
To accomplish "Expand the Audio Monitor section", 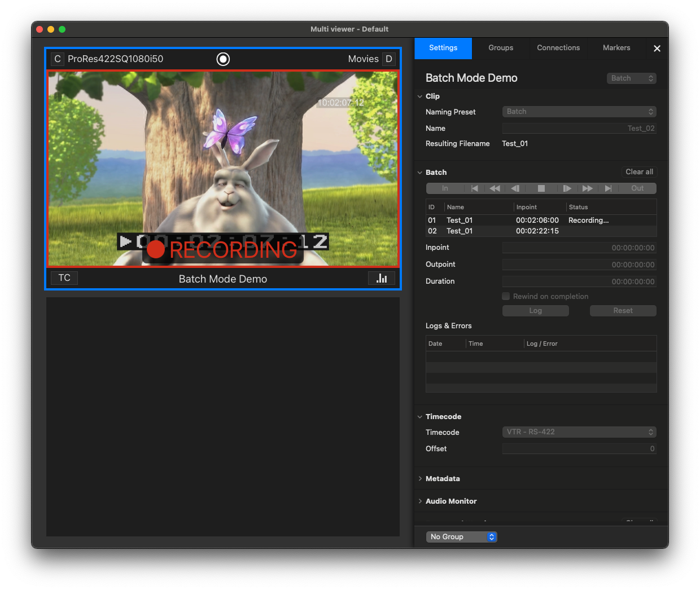I will coord(420,501).
